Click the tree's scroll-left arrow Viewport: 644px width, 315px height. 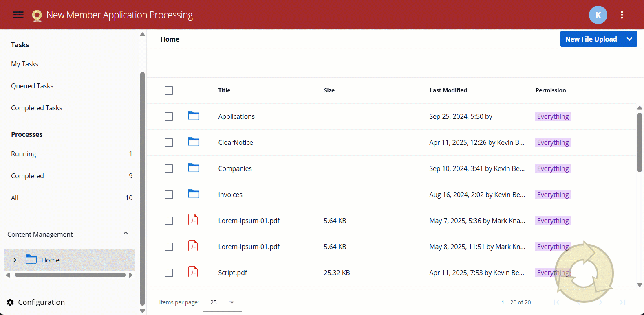(x=8, y=275)
